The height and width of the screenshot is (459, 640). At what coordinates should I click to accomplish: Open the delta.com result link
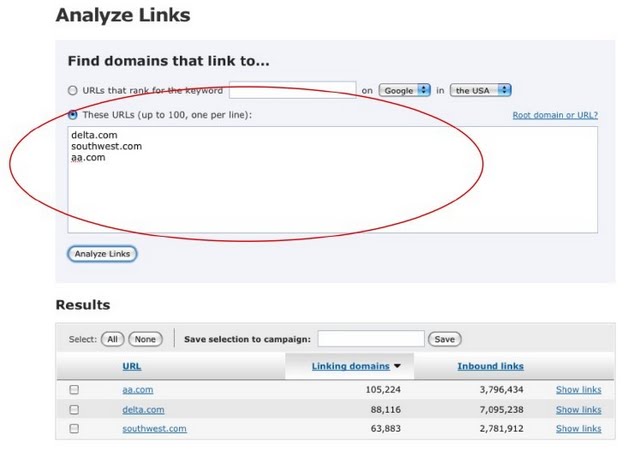pyautogui.click(x=143, y=409)
